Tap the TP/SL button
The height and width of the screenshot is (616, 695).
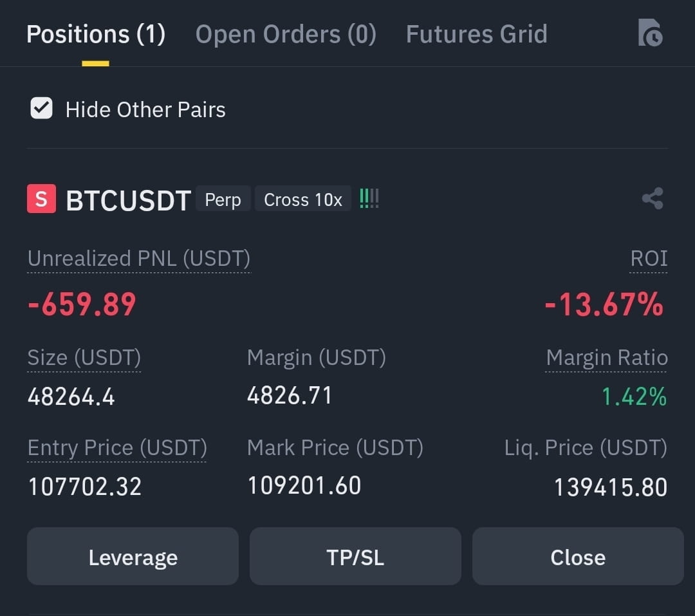(355, 556)
